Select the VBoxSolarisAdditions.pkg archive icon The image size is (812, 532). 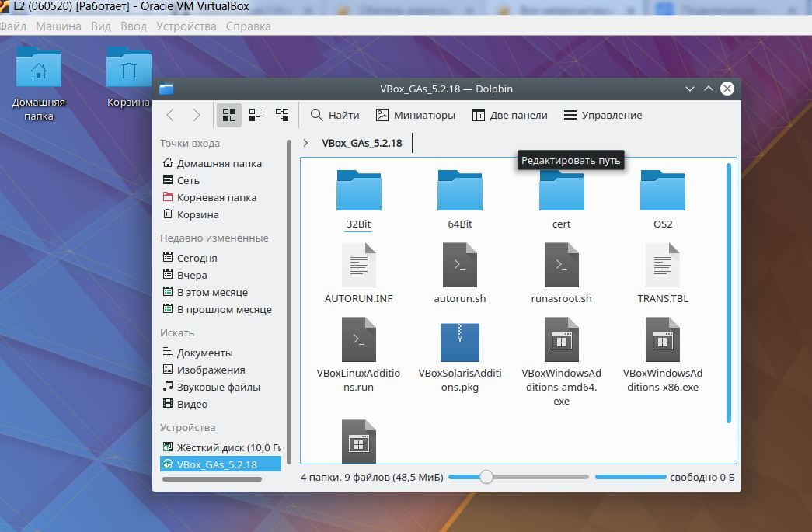click(460, 342)
